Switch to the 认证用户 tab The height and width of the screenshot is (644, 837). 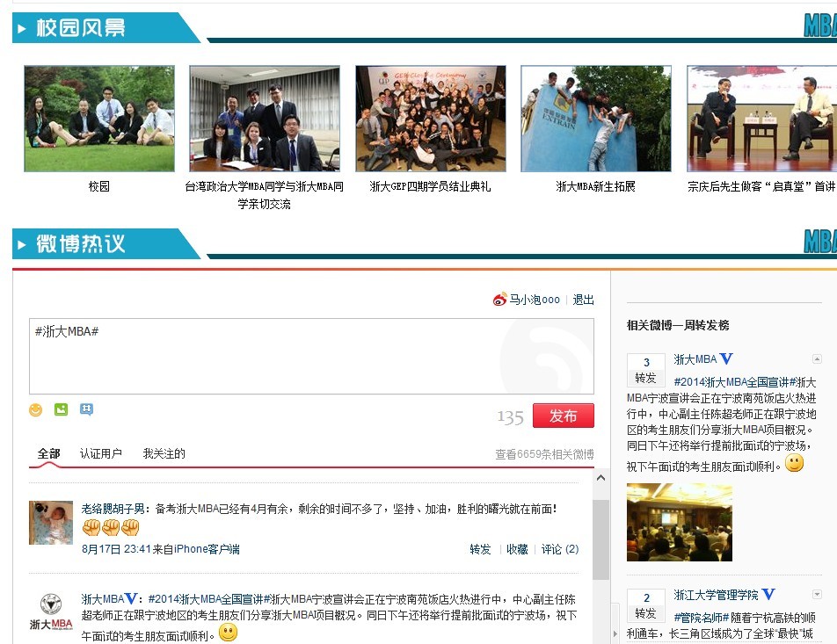[100, 453]
